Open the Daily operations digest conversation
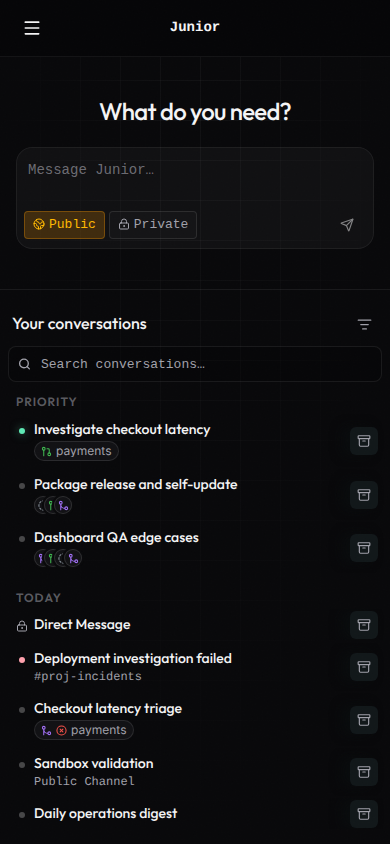This screenshot has width=390, height=844. click(106, 813)
